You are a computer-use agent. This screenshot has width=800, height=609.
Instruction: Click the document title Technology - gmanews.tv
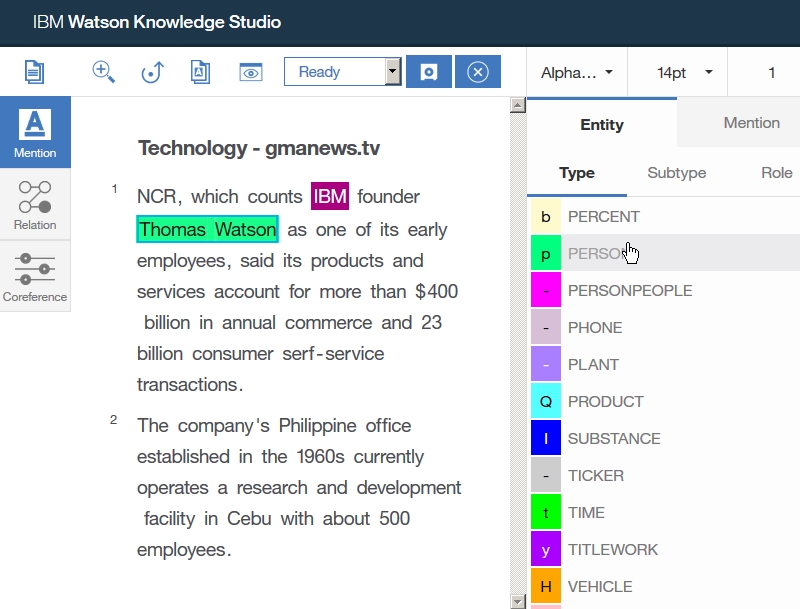[259, 148]
